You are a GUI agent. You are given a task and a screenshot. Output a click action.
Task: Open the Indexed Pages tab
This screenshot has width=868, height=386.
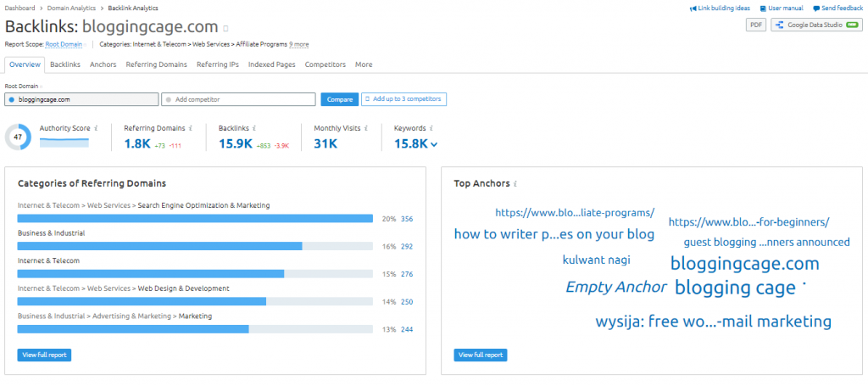272,64
